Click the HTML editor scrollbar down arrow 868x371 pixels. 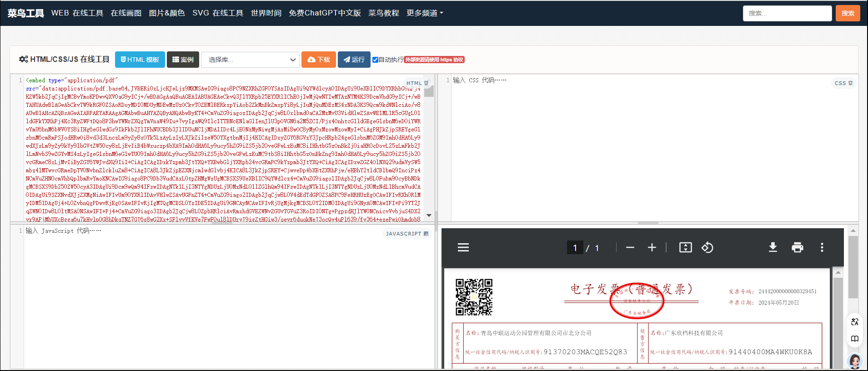429,216
